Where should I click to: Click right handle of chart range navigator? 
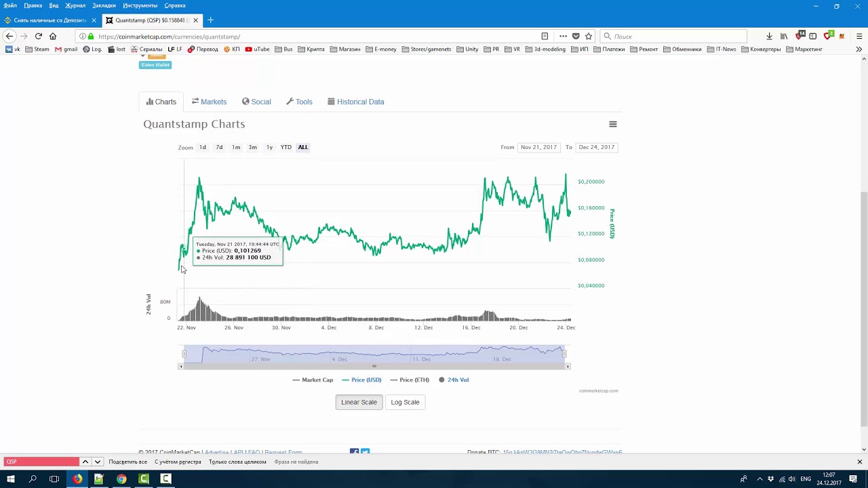click(x=564, y=353)
